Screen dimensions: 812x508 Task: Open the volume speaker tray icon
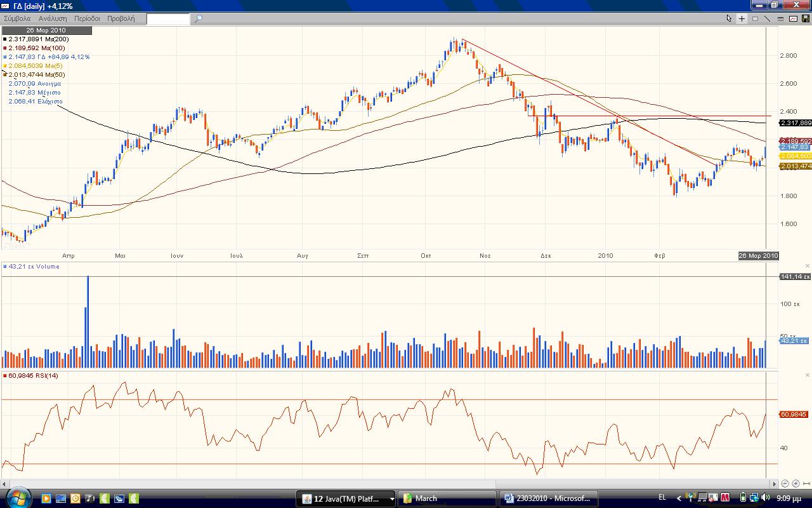(x=765, y=498)
